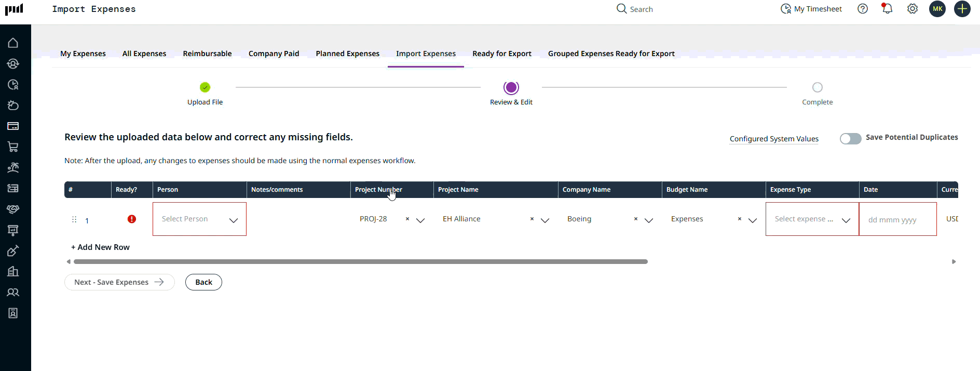Open the timesheet clock sidebar icon

point(13,85)
